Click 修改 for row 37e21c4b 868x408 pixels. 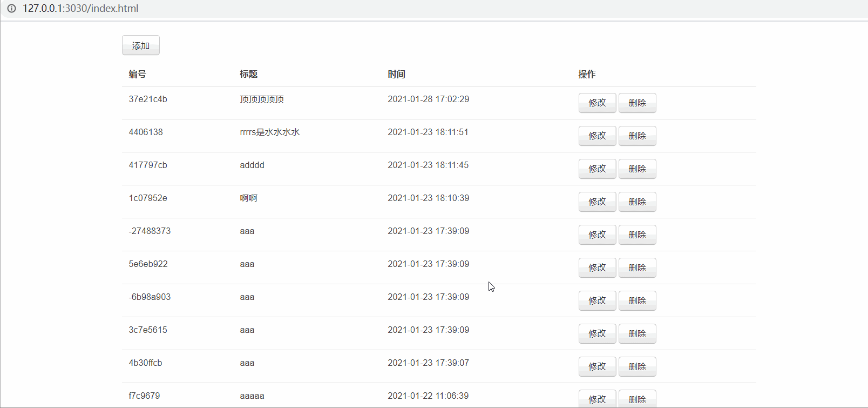click(x=597, y=103)
